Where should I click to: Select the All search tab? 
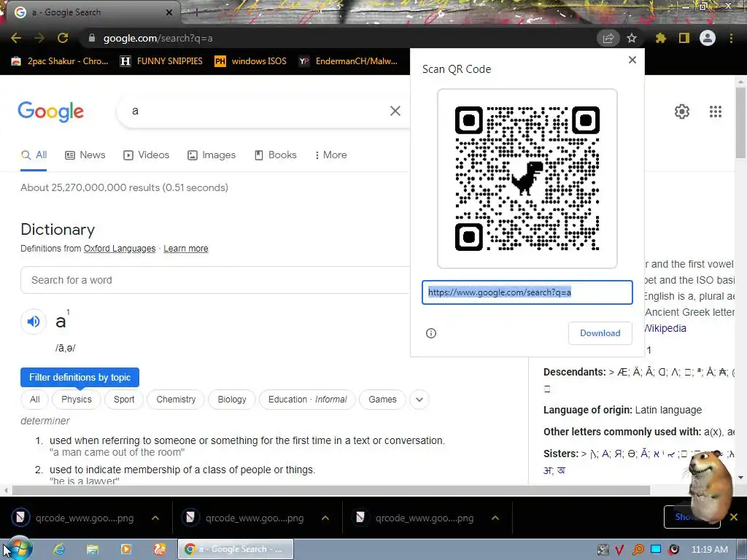click(34, 155)
